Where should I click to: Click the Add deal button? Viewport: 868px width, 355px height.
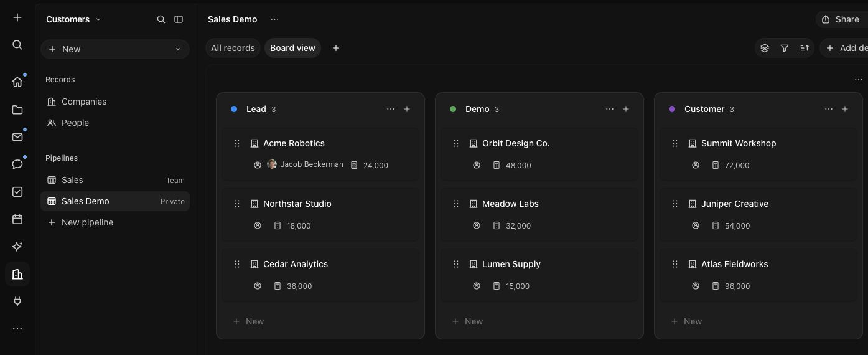pos(844,48)
